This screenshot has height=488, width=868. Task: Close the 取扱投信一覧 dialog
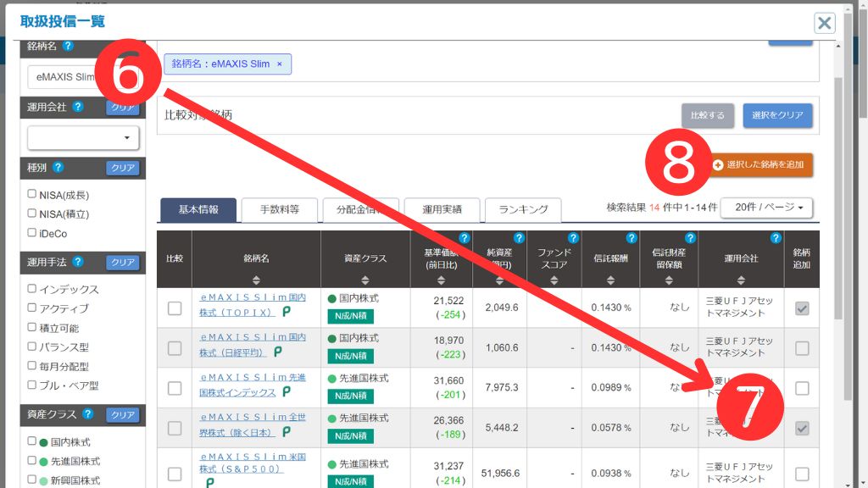[x=824, y=23]
